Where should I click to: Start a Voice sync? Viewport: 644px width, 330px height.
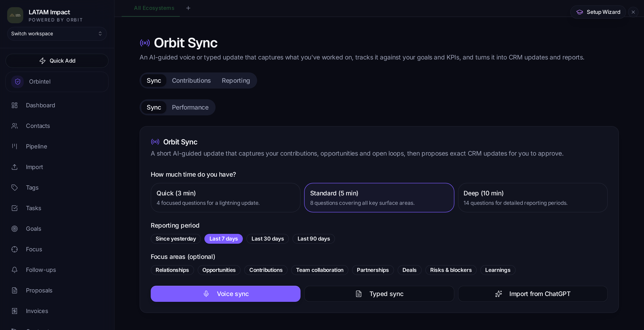[225, 294]
